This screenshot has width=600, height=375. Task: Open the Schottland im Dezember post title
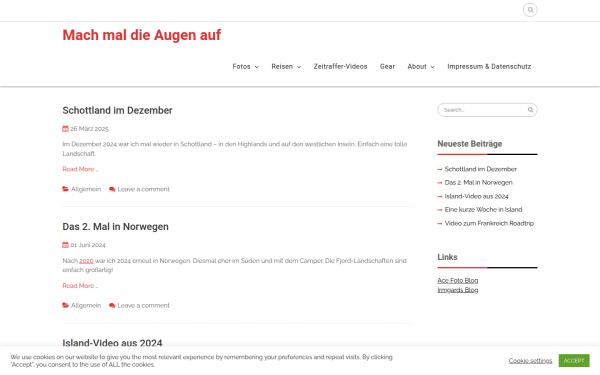pos(117,110)
